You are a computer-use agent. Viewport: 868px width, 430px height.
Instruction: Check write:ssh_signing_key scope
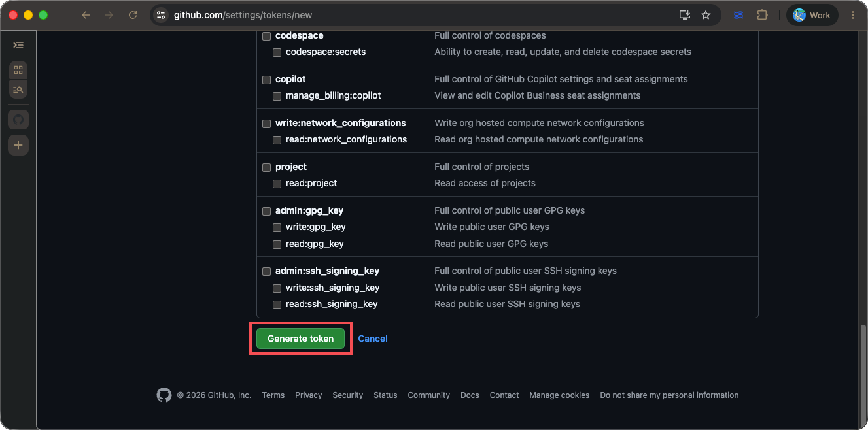point(277,288)
